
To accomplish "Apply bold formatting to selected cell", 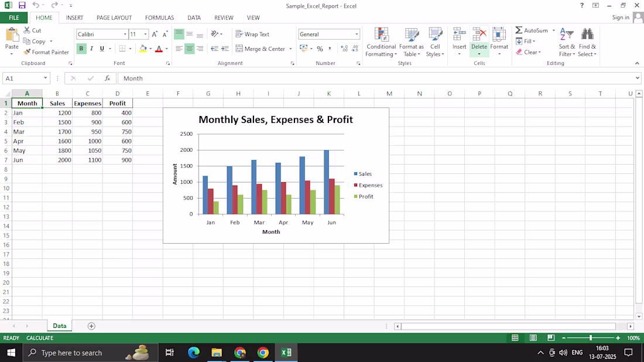I will point(81,49).
